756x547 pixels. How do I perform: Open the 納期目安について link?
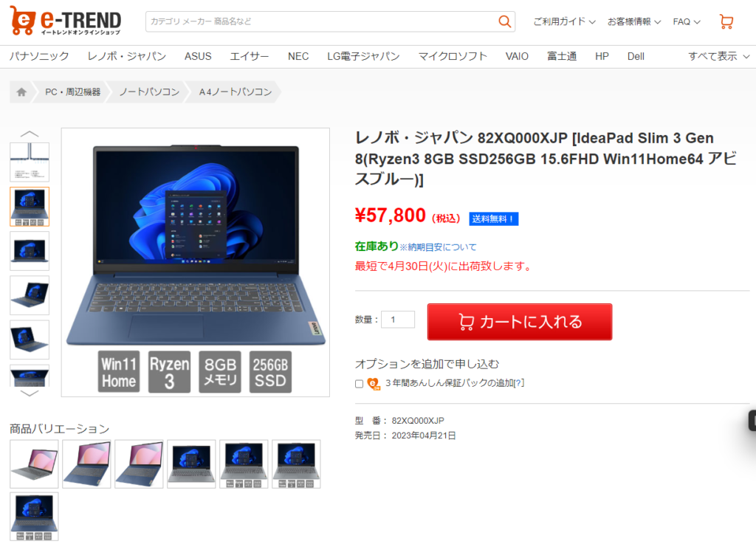[438, 247]
